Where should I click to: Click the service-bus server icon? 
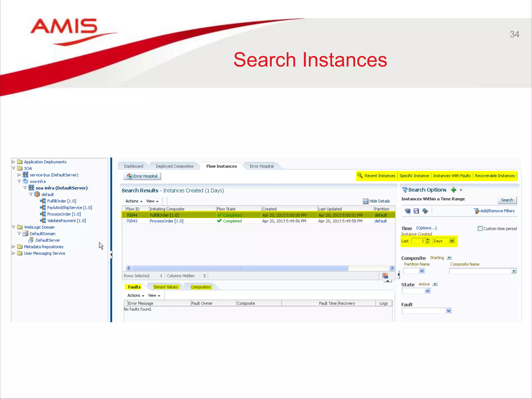tap(25, 175)
